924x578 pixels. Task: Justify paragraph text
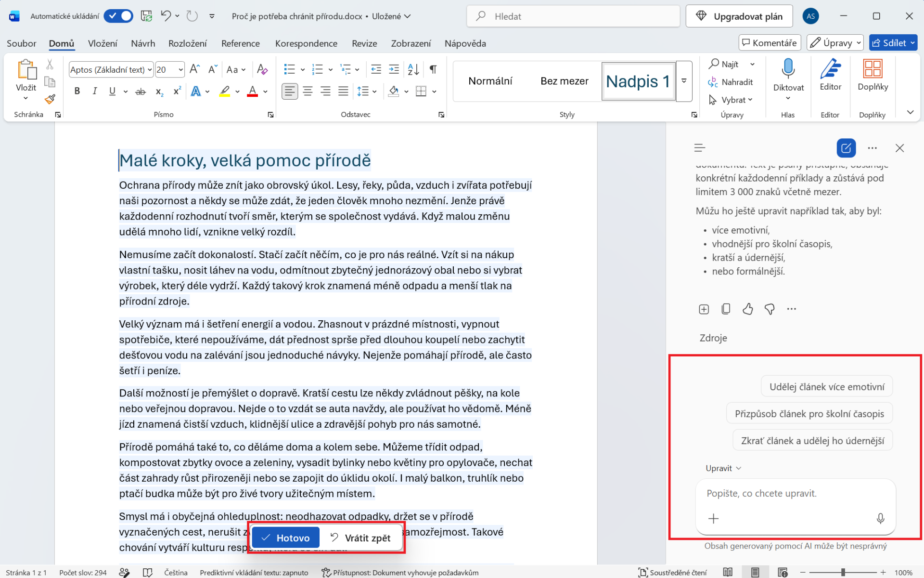click(x=343, y=91)
